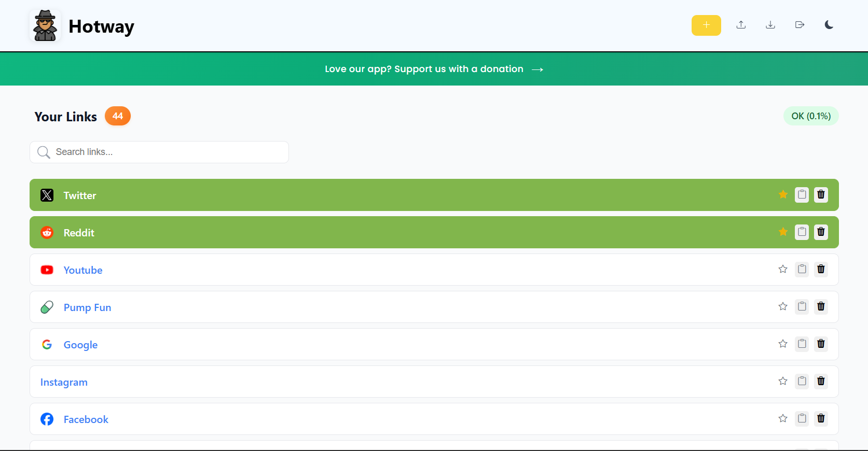
Task: Copy the Facebook link to clipboard
Action: click(802, 418)
